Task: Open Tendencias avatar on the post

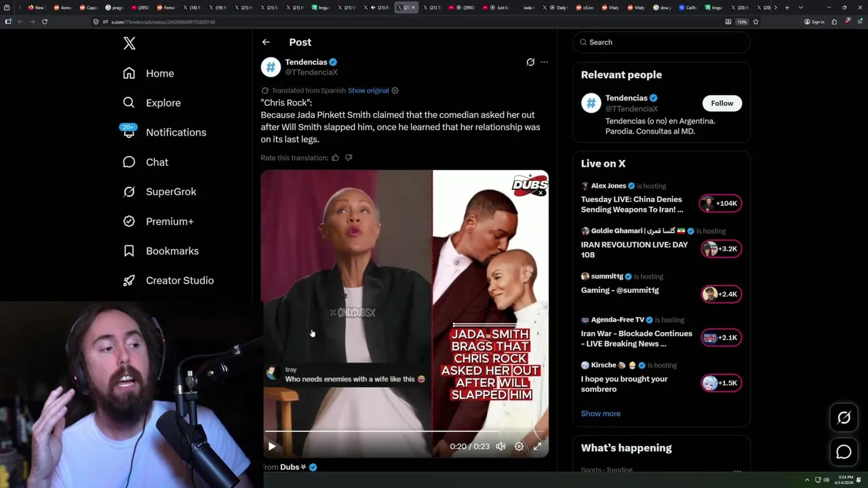Action: coord(271,66)
